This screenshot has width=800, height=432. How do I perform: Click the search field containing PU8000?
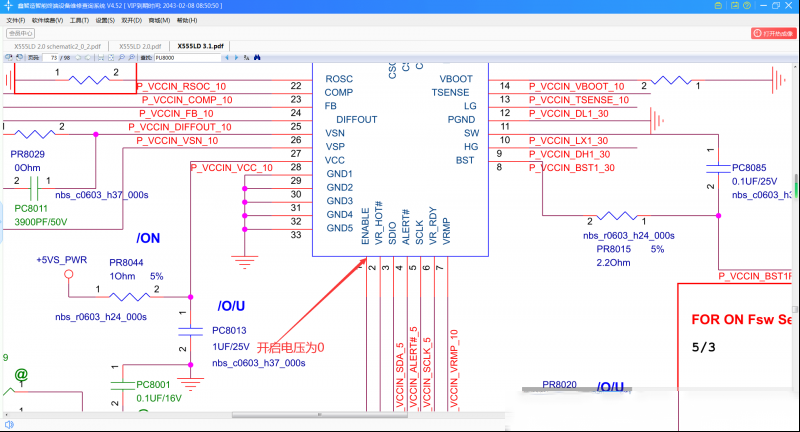coord(187,58)
